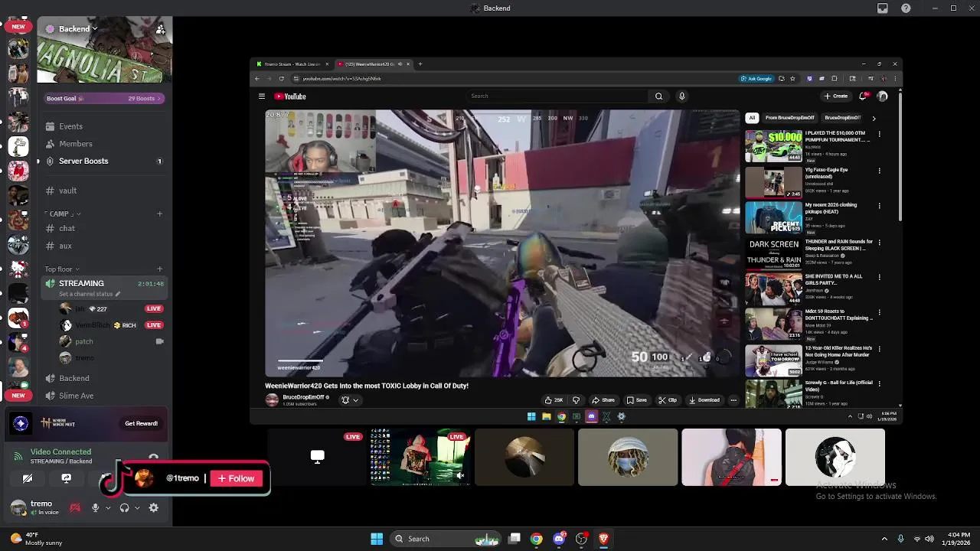Viewport: 980px width, 551px height.
Task: Disconnect from voice call icon
Action: (x=153, y=458)
